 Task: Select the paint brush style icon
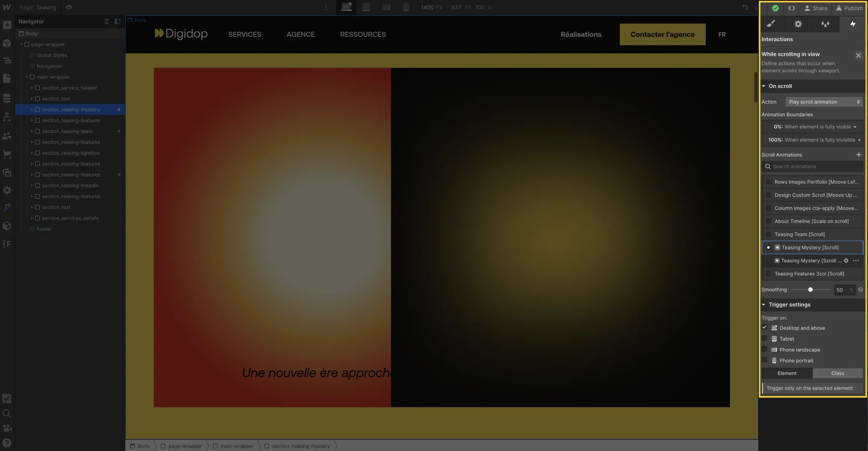pyautogui.click(x=772, y=24)
